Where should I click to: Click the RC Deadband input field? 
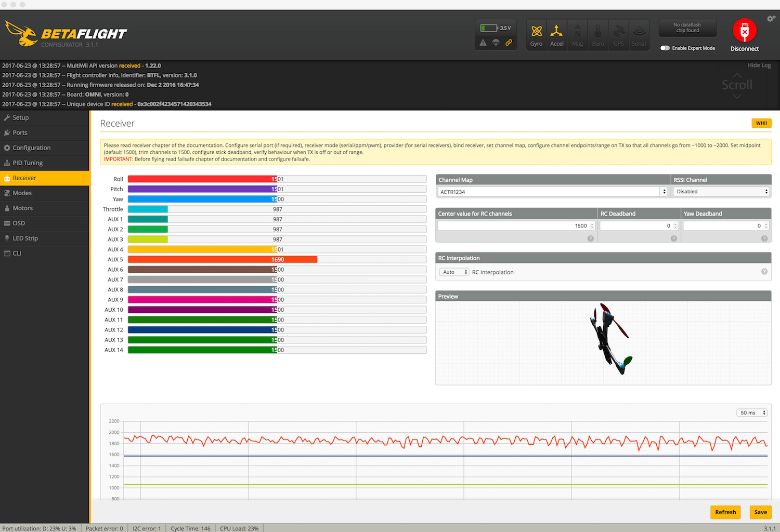click(635, 226)
